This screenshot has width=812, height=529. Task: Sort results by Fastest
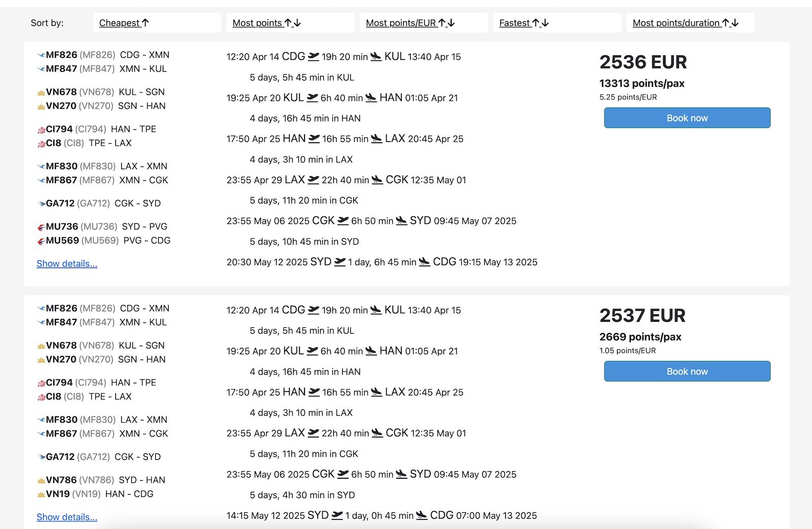pyautogui.click(x=524, y=23)
